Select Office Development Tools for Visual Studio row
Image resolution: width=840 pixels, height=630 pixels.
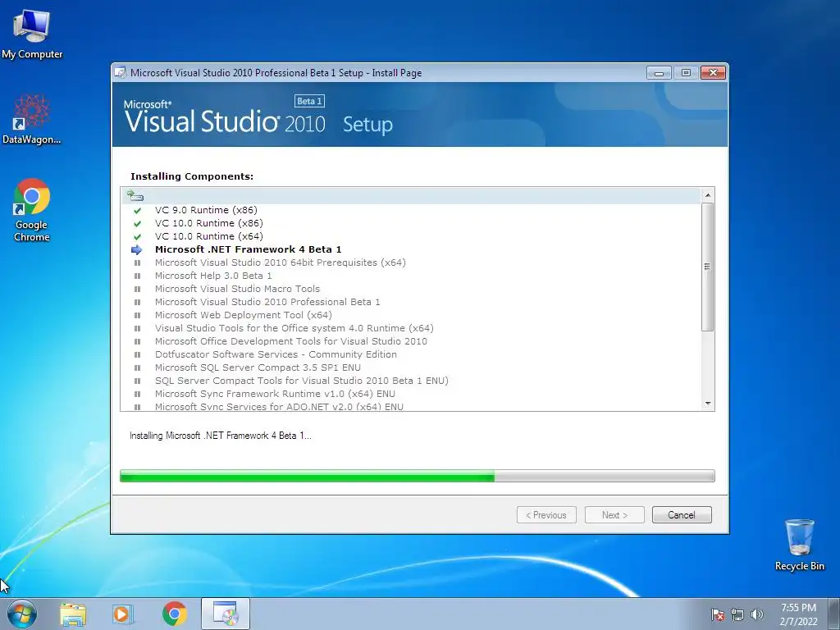click(x=291, y=341)
